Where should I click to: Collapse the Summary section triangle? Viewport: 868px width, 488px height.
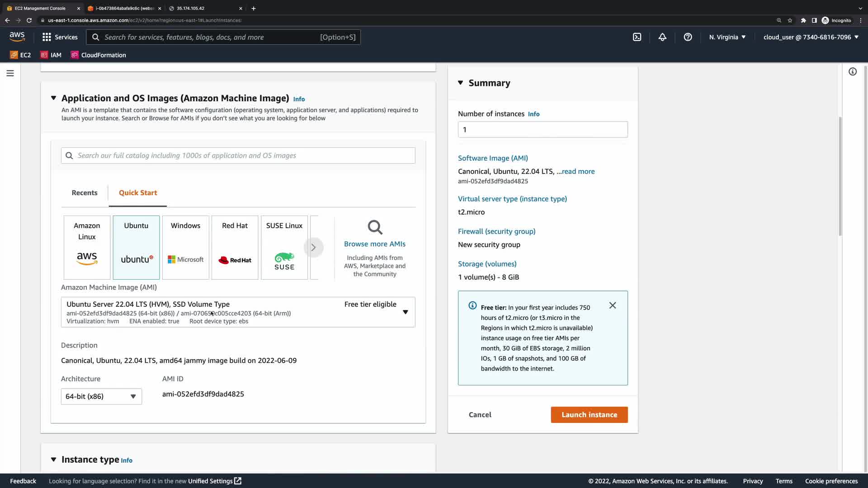460,83
